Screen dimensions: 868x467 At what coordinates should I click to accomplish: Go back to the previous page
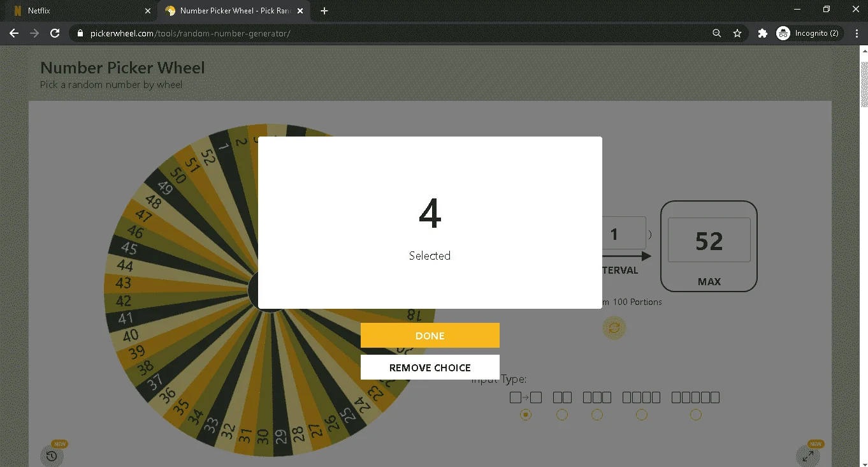coord(14,33)
